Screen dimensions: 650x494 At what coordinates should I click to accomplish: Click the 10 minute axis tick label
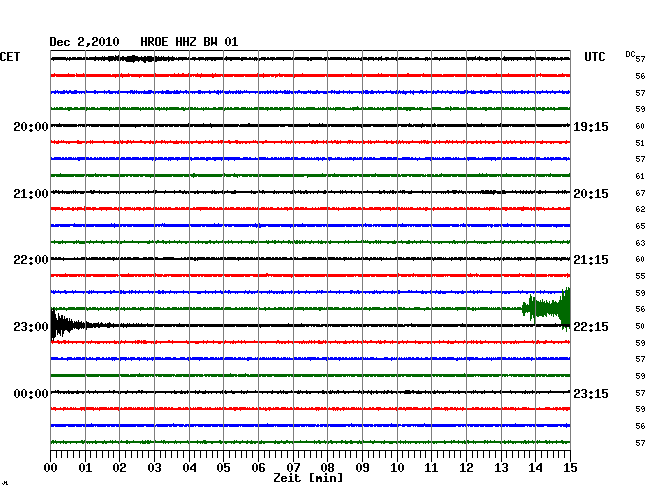[397, 468]
